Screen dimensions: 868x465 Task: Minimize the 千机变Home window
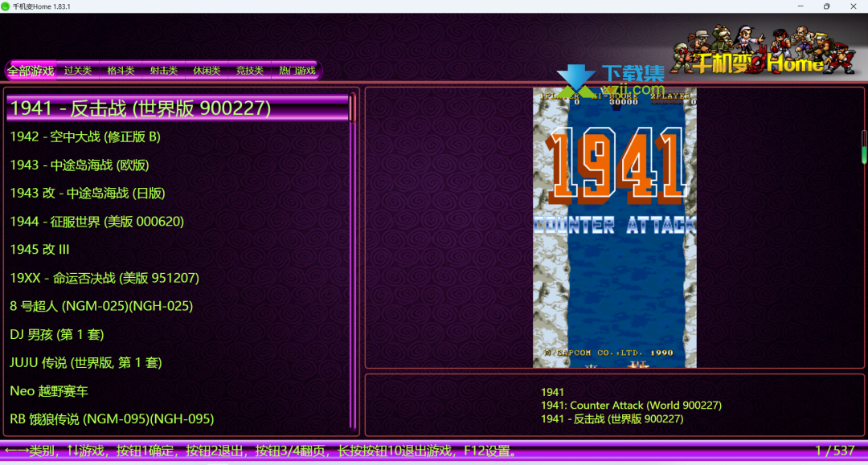pyautogui.click(x=800, y=6)
